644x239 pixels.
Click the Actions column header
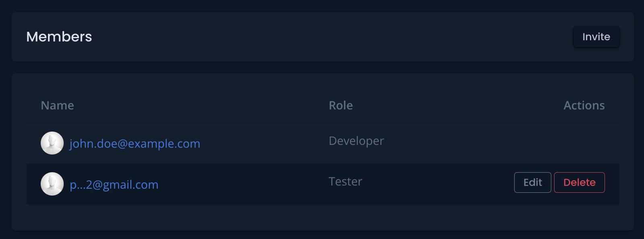coord(584,105)
